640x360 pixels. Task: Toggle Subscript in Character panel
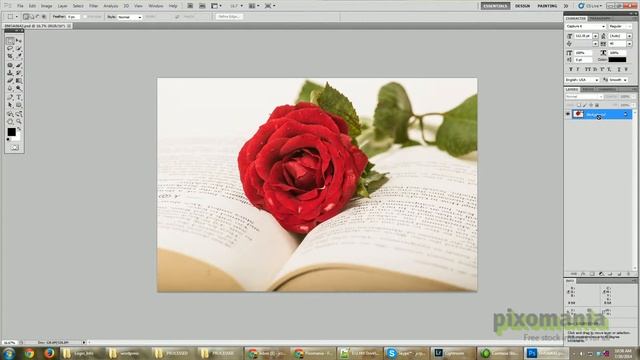point(609,69)
